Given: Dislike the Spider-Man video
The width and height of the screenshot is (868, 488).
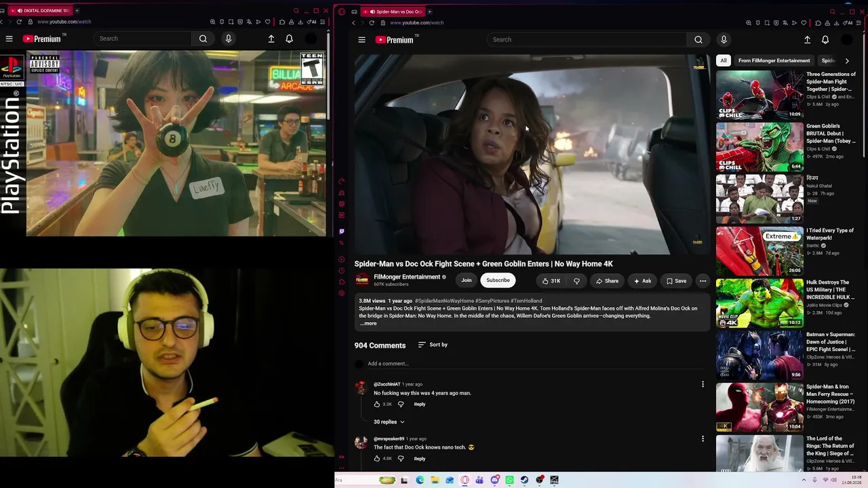Looking at the screenshot, I should [x=576, y=281].
